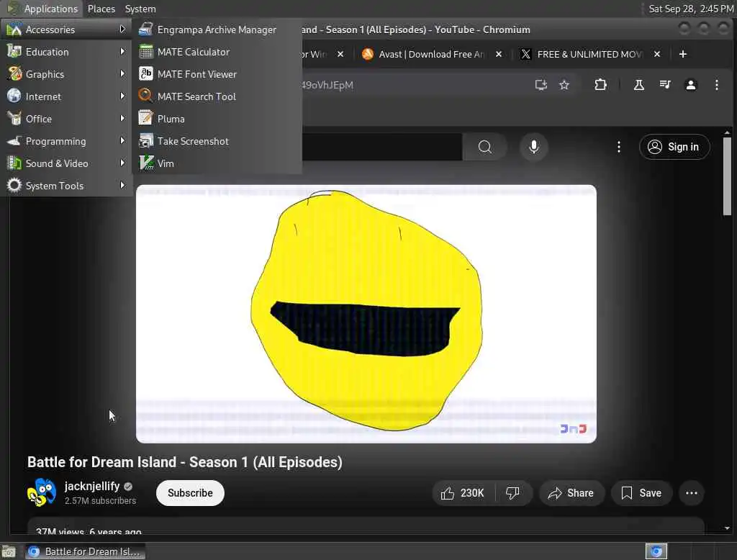Bookmark this page with the star icon

click(x=564, y=85)
